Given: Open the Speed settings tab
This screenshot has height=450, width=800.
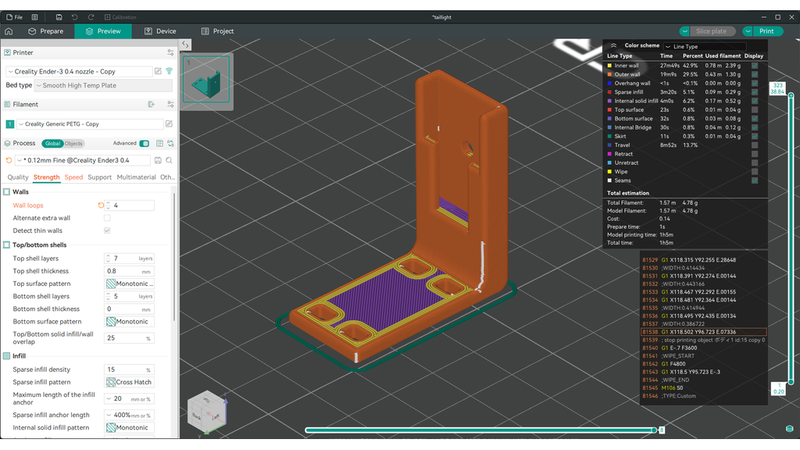Looking at the screenshot, I should pyautogui.click(x=74, y=177).
